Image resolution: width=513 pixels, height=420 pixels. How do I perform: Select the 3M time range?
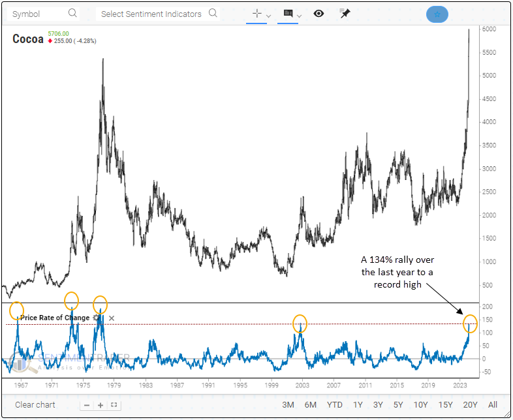click(288, 404)
